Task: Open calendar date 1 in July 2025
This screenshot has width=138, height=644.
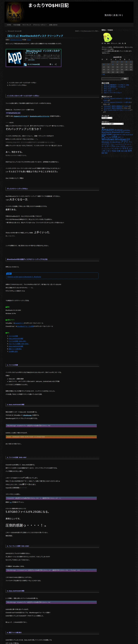Action: [x=113, y=62]
